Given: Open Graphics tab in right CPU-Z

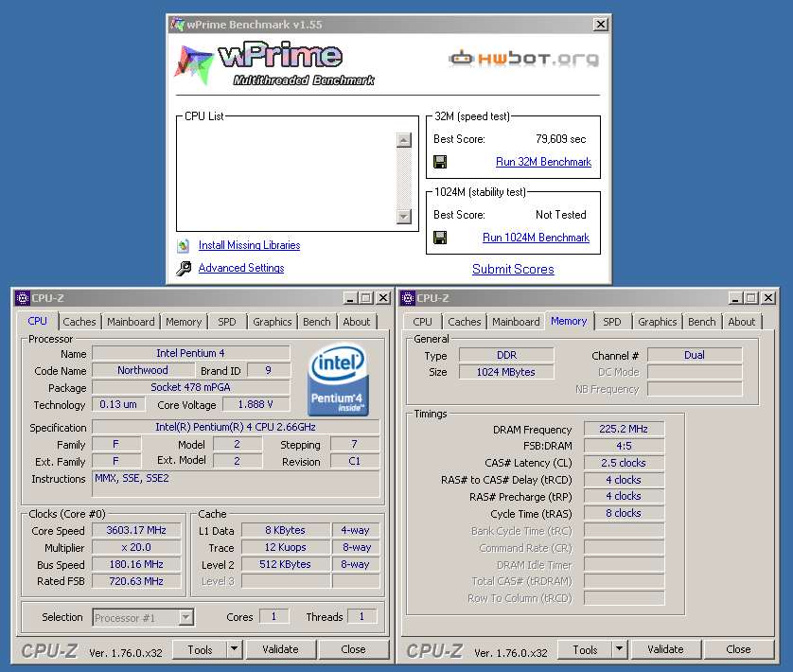Looking at the screenshot, I should point(658,322).
